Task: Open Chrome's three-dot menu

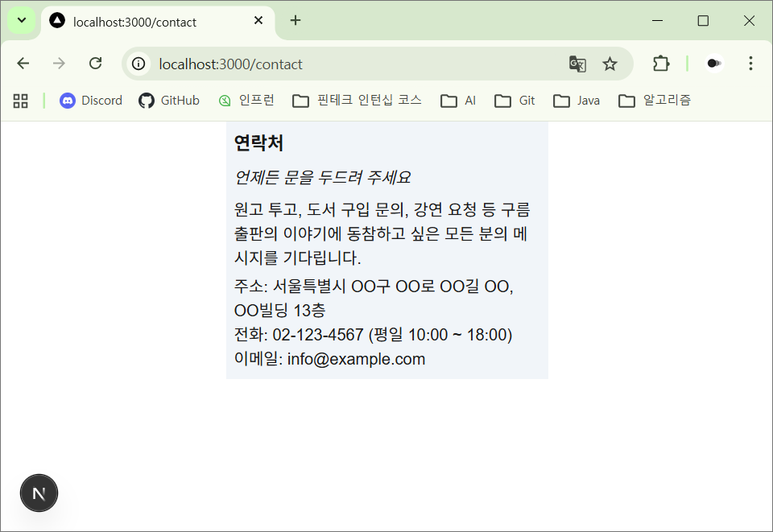Action: [750, 64]
